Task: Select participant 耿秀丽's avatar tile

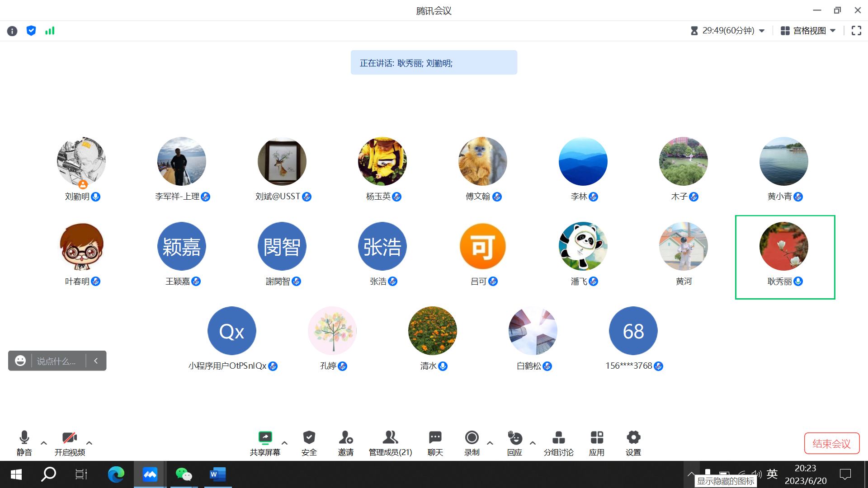Action: 784,247
